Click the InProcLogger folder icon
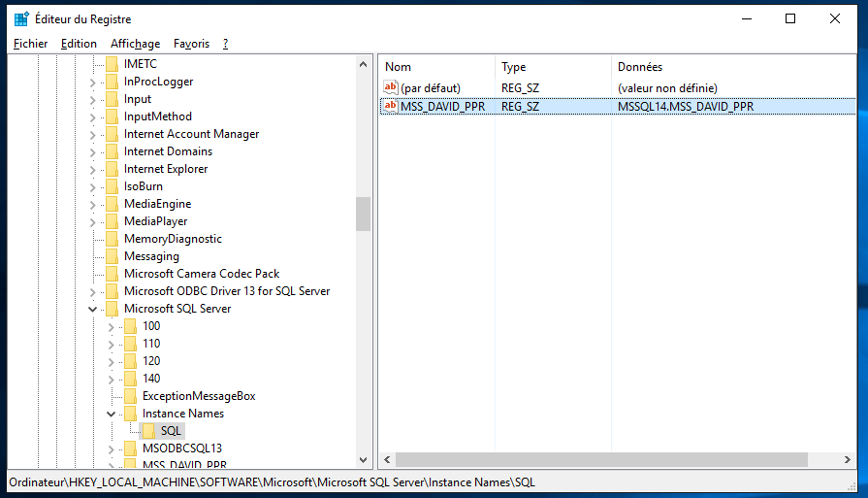868x498 pixels. (112, 82)
